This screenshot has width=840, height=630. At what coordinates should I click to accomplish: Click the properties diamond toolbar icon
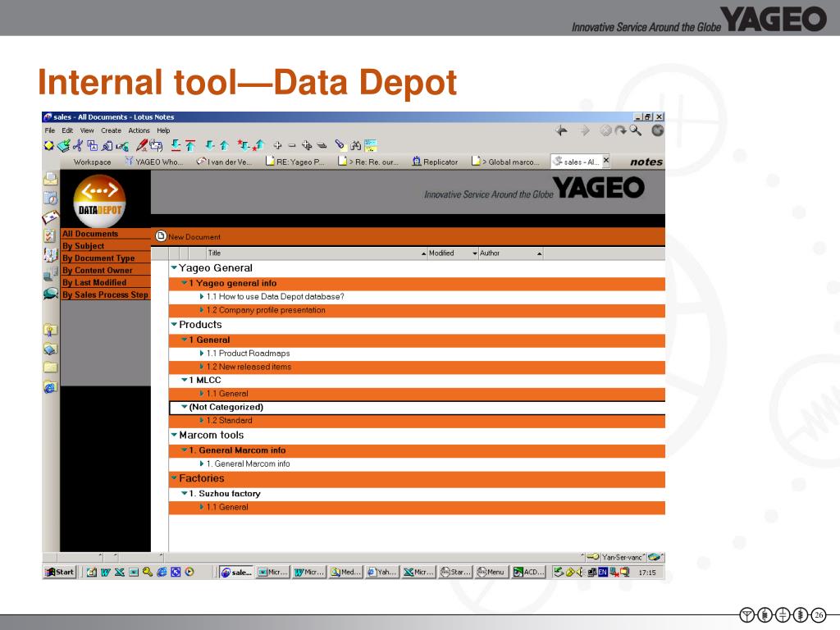pos(48,145)
